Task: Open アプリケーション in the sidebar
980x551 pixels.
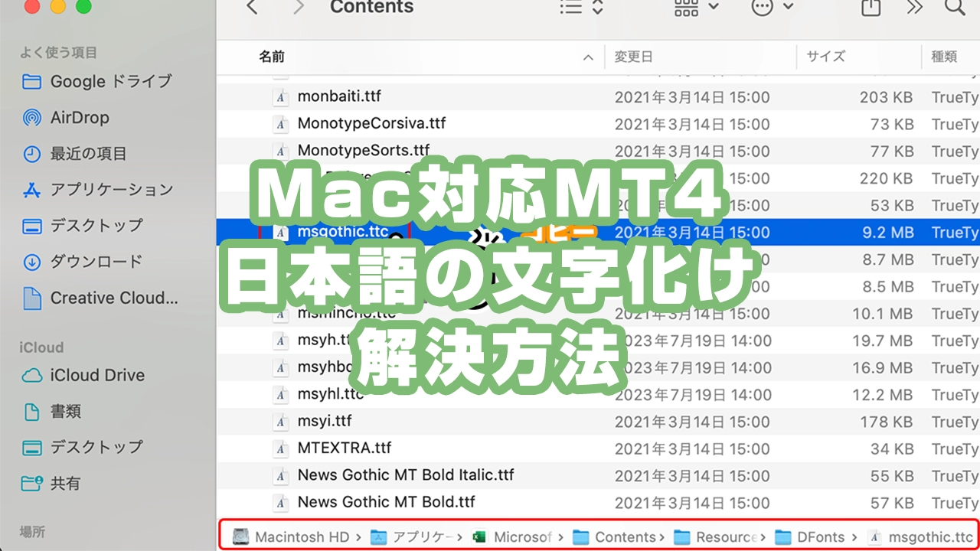Action: [x=98, y=190]
